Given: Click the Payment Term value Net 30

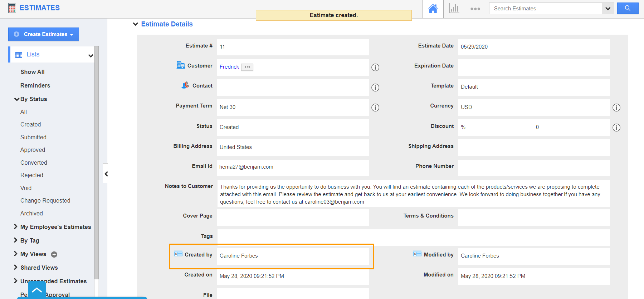Looking at the screenshot, I should [228, 107].
